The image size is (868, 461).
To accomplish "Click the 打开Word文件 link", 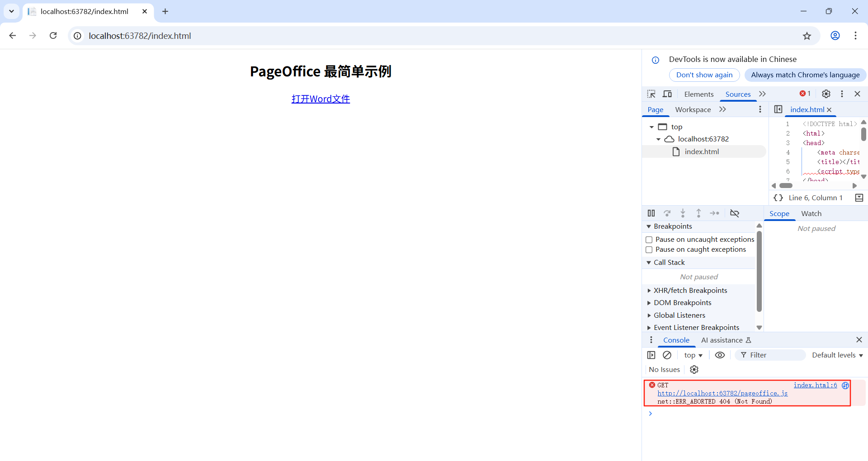I will point(321,99).
